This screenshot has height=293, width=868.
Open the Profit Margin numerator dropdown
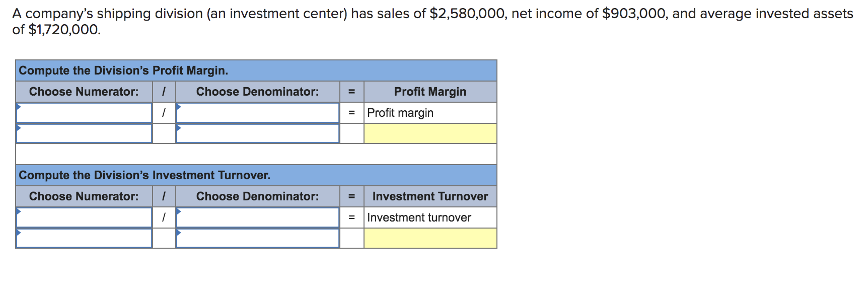pos(84,112)
